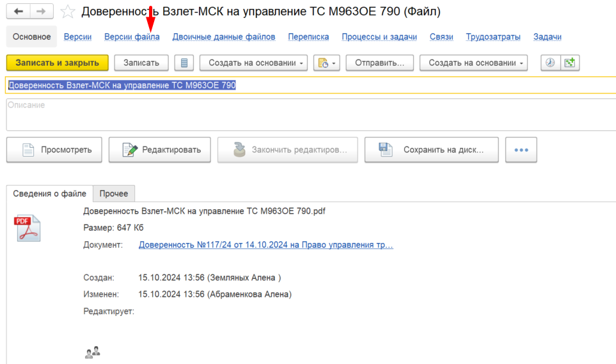
Task: Open the Версии файла link
Action: [132, 36]
